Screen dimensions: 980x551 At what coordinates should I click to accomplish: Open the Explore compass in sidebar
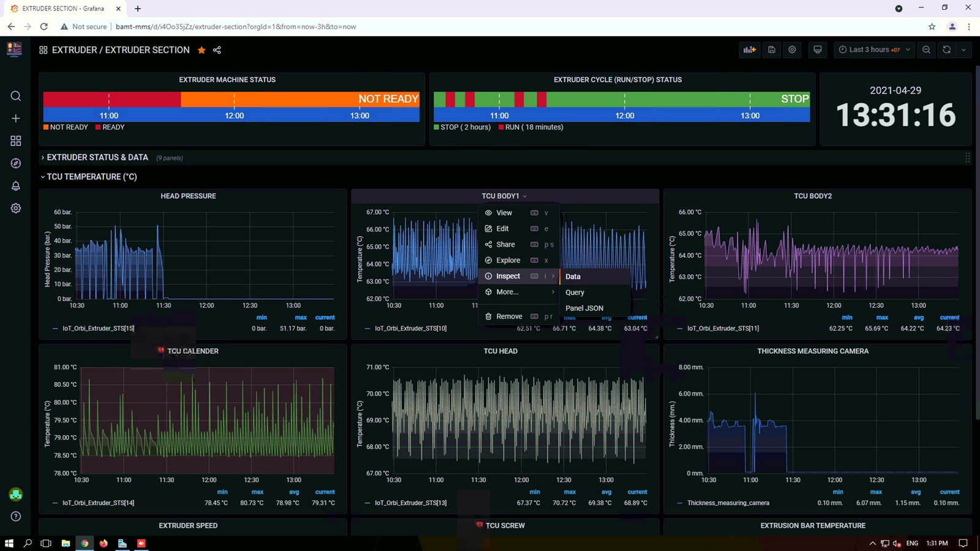(x=16, y=163)
